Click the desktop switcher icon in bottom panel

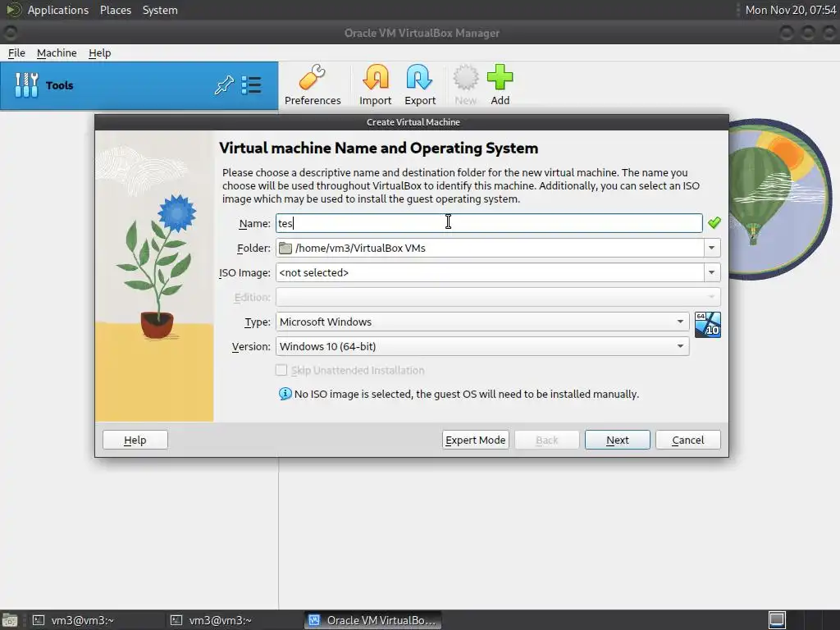(x=777, y=620)
